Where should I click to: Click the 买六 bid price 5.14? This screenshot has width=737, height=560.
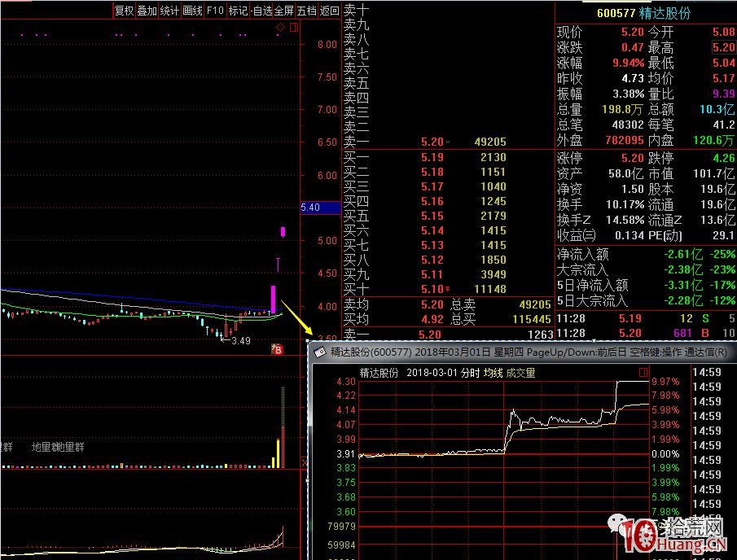coord(432,230)
